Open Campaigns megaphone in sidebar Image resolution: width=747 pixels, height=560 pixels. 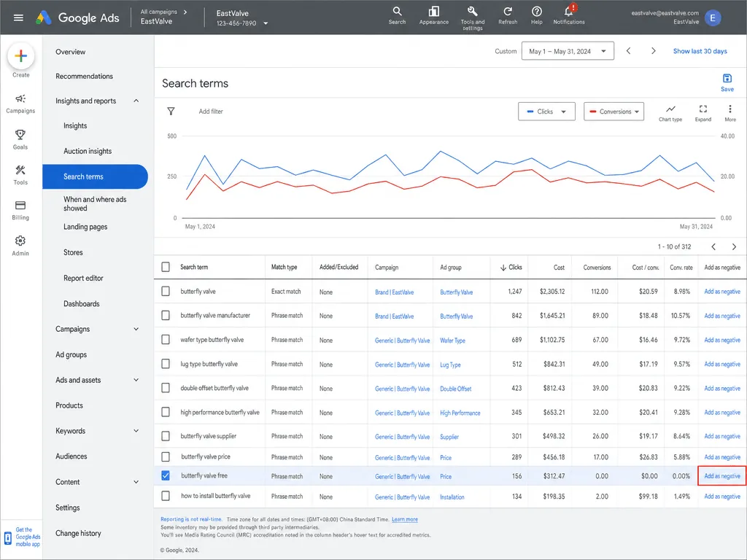(20, 104)
